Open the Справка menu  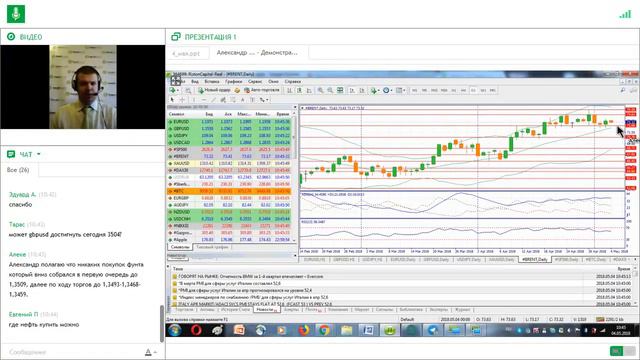click(293, 82)
